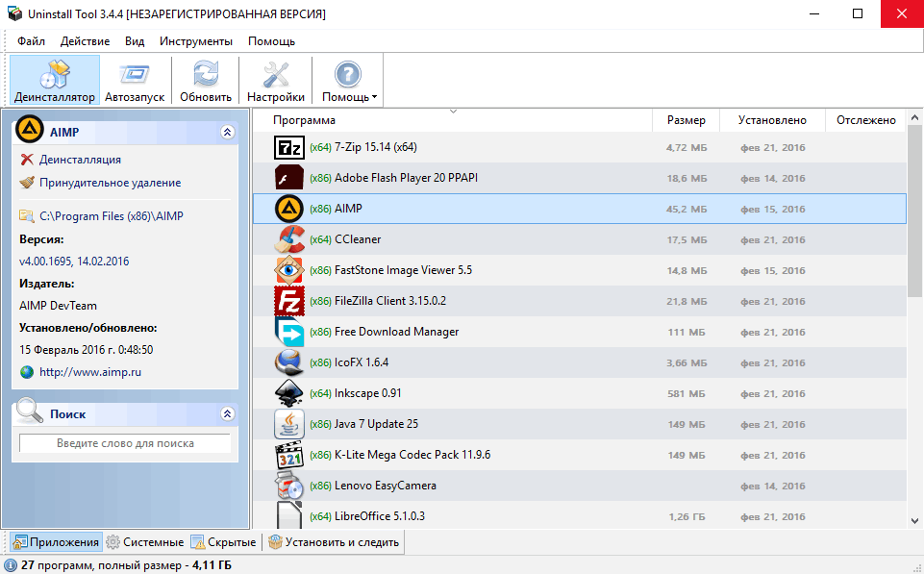Select the CCleaner icon

289,239
